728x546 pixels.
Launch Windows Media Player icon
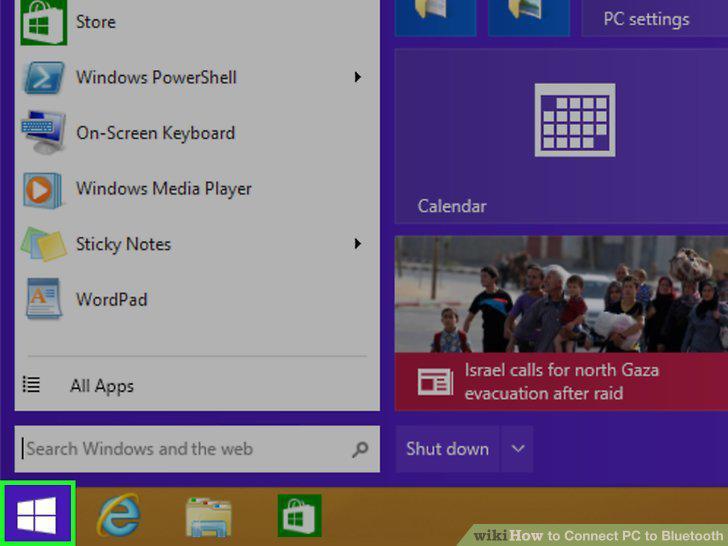[42, 189]
